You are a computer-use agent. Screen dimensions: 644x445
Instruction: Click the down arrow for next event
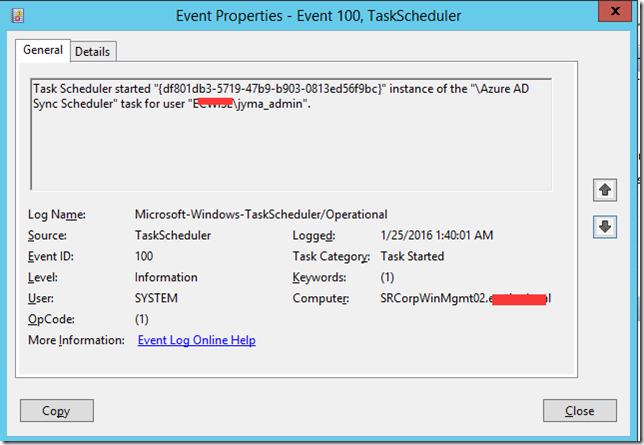(x=605, y=226)
